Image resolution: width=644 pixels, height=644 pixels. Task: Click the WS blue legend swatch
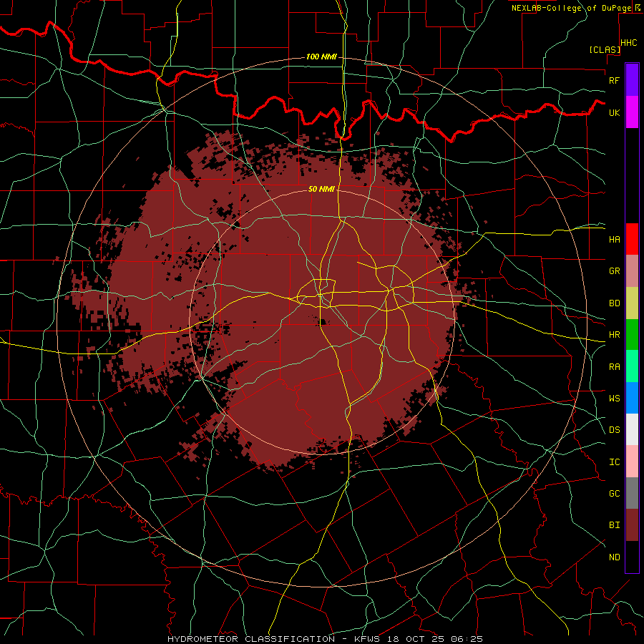tap(632, 398)
